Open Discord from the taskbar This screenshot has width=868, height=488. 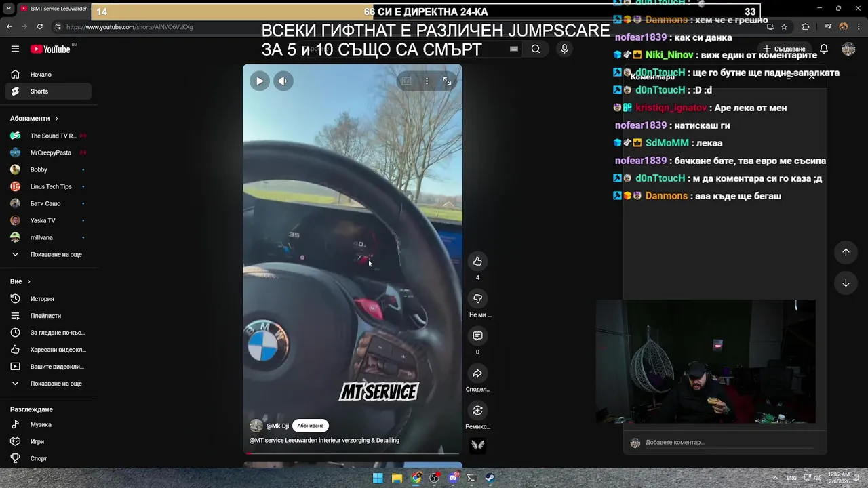coord(453,478)
